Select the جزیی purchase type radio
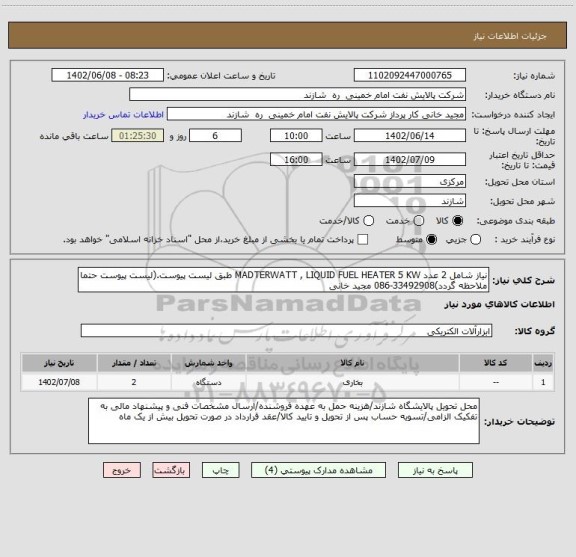 click(x=476, y=240)
